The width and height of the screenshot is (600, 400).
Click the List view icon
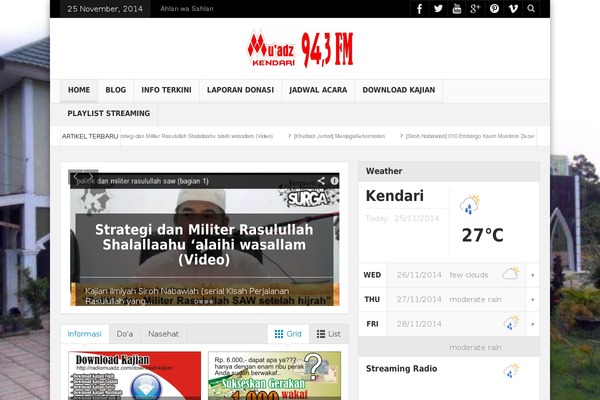(x=321, y=334)
